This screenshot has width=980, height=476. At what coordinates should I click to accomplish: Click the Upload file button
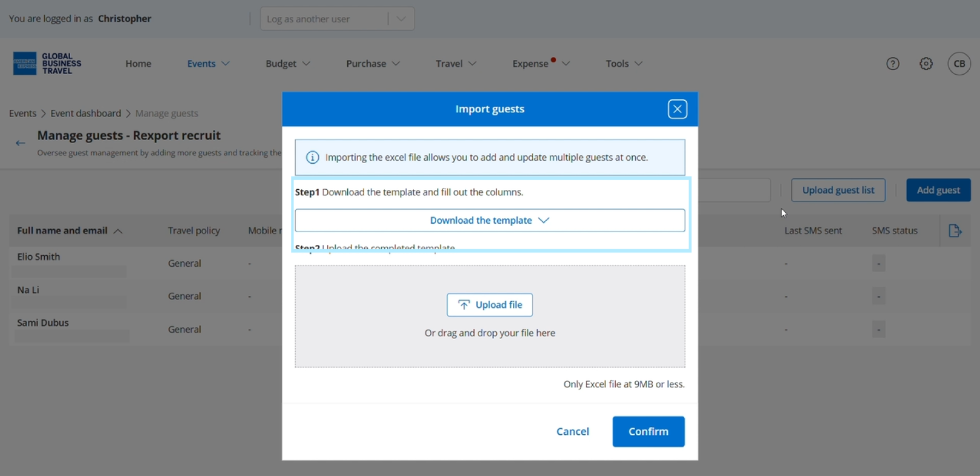(490, 305)
